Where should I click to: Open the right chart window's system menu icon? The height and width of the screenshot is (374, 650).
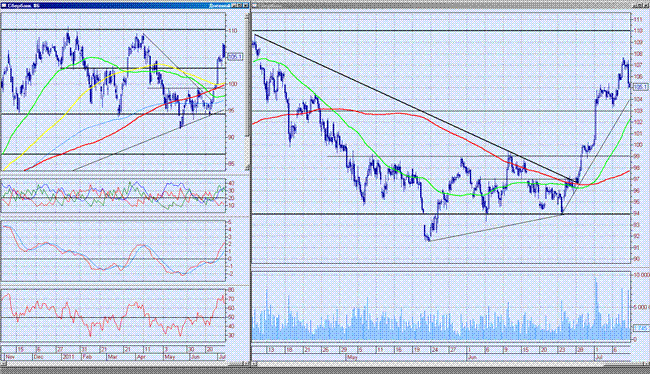pyautogui.click(x=255, y=5)
